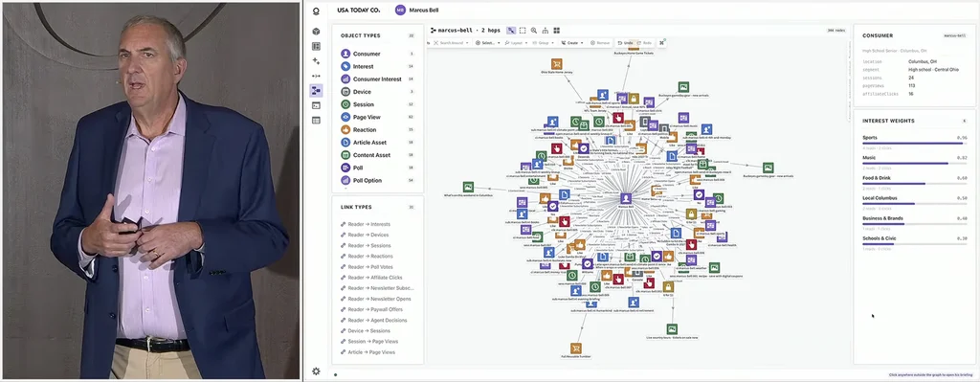This screenshot has width=980, height=382.
Task: Open the Select dropdown in toolbar
Action: [486, 42]
